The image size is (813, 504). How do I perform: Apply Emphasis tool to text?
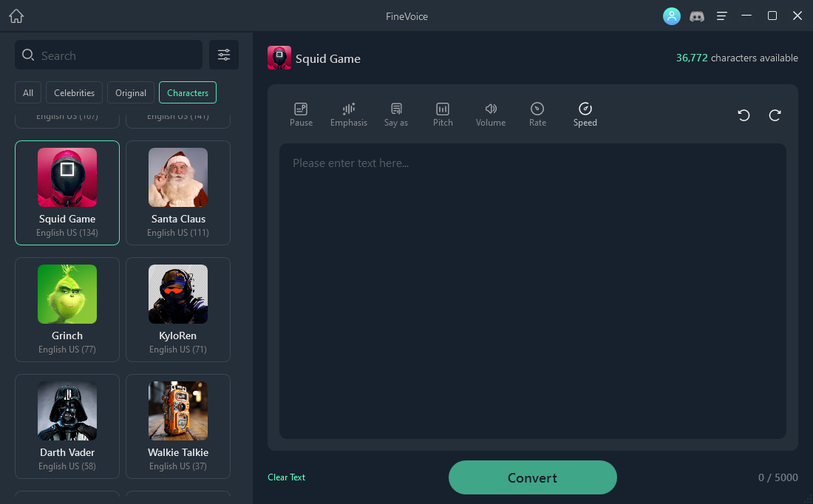pyautogui.click(x=349, y=115)
